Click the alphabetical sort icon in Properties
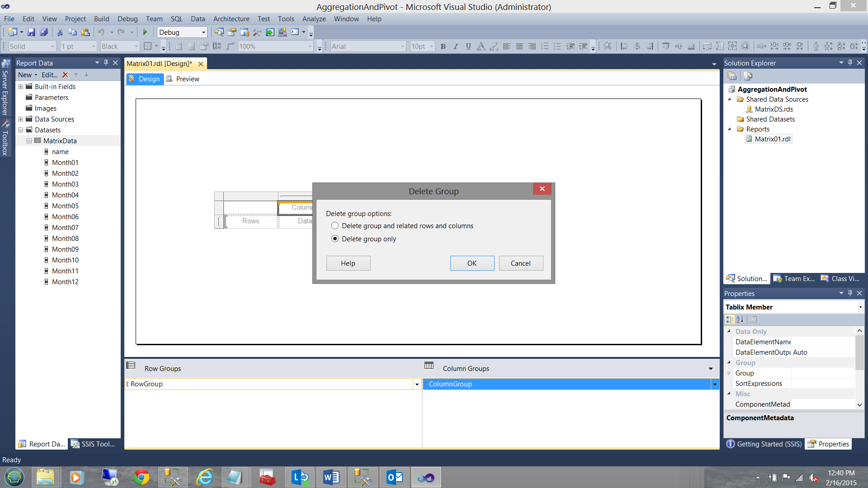868x488 pixels. pyautogui.click(x=740, y=319)
